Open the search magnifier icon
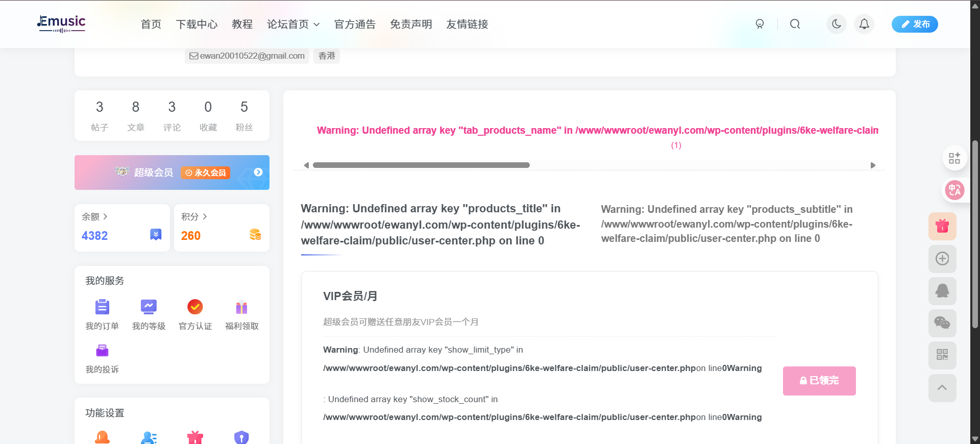 tap(795, 24)
